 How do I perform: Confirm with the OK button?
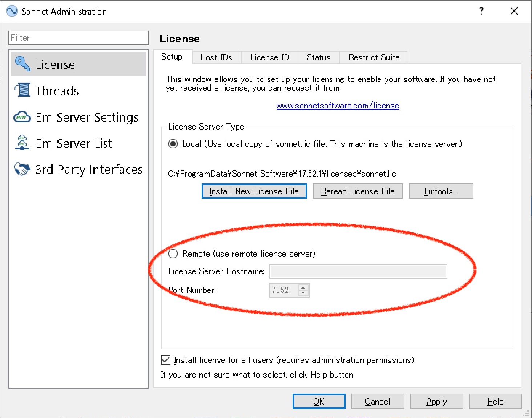click(319, 401)
